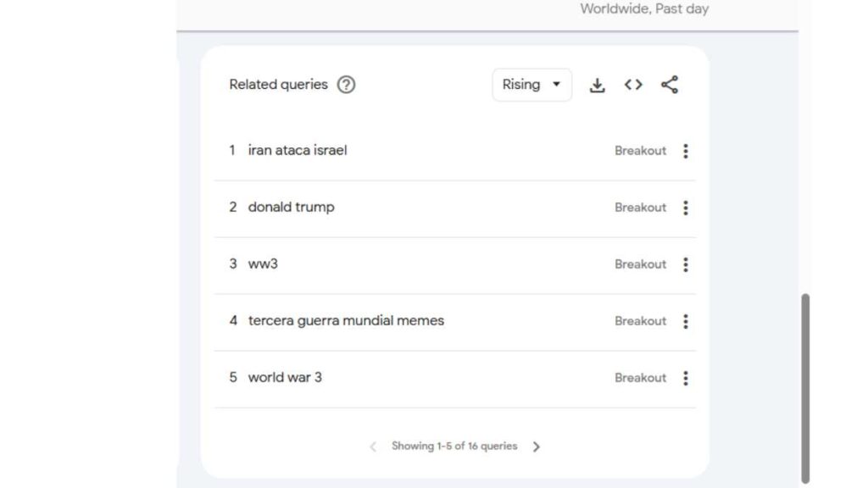Open help for Related queries

tap(347, 84)
